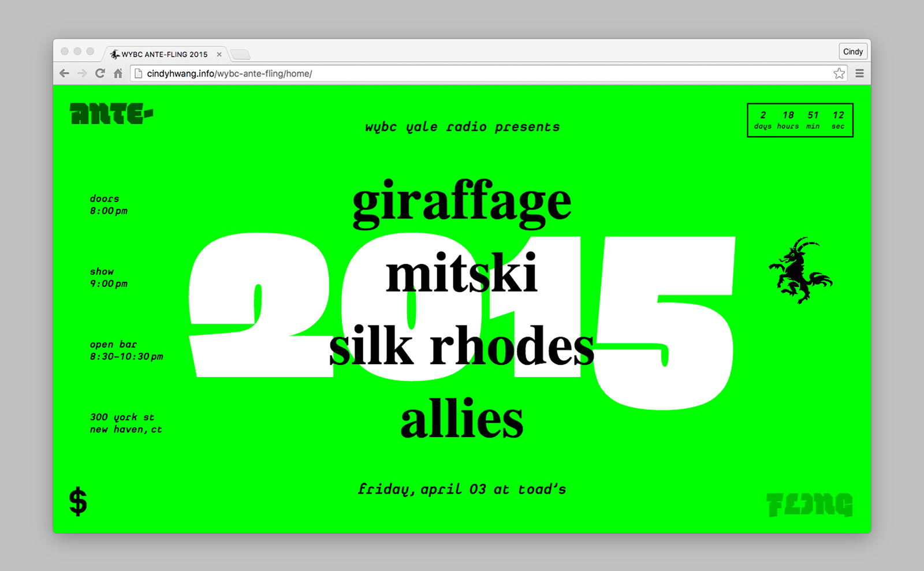Click the FLING logo at bottom
Viewport: 924px width, 571px height.
(x=809, y=505)
